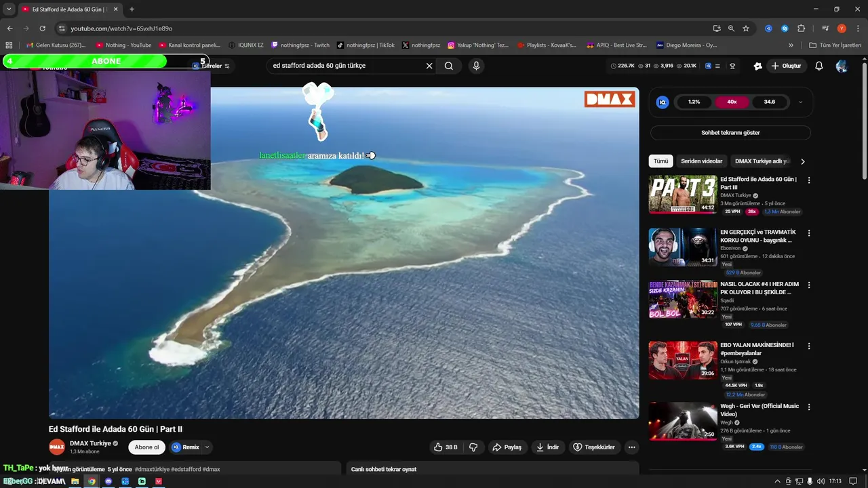This screenshot has width=868, height=488.
Task: Click the #edstafford hashtag
Action: click(x=186, y=469)
